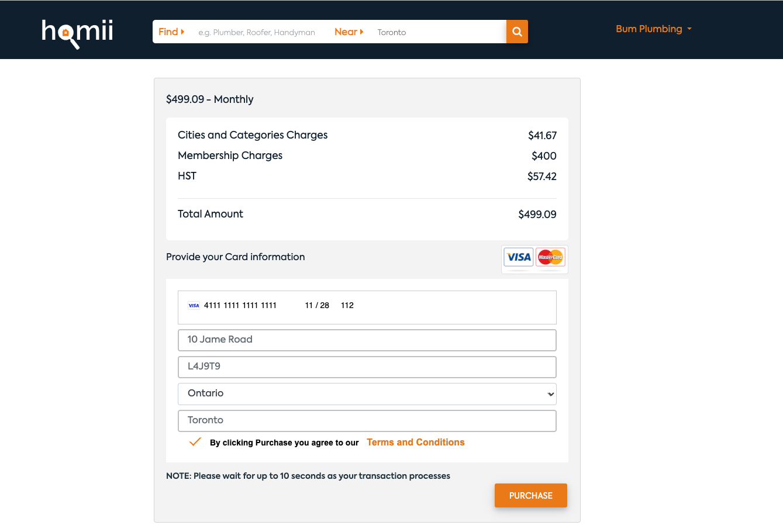The width and height of the screenshot is (783, 532).
Task: Click the 10 Jame Road address field
Action: pyautogui.click(x=367, y=340)
